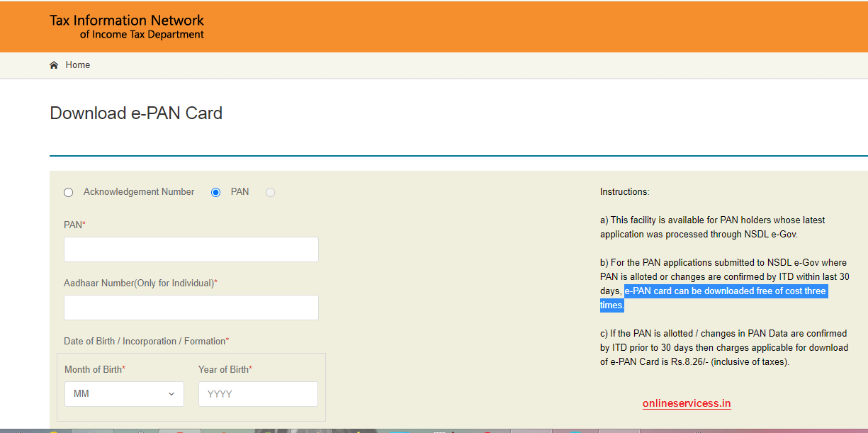Screen dimensions: 868x433
Task: Open the onlineservicess.in link
Action: coord(686,403)
